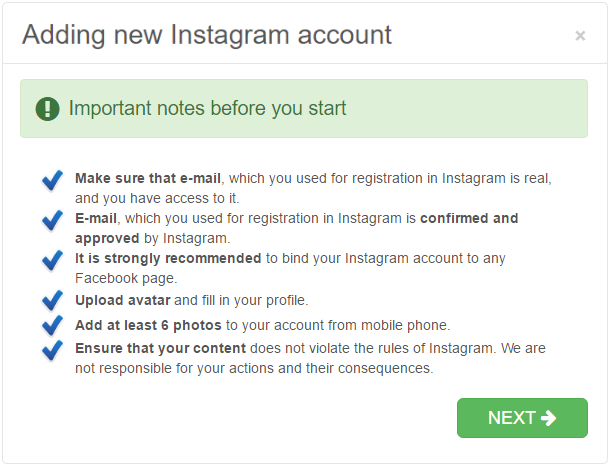Image resolution: width=609 pixels, height=465 pixels.
Task: Click 'not responsible for your actions' line
Action: point(254,368)
